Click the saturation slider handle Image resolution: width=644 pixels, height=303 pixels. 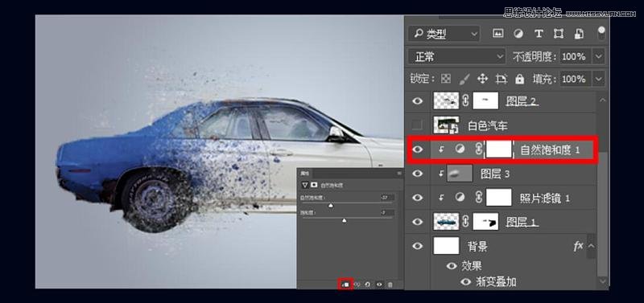pyautogui.click(x=345, y=220)
